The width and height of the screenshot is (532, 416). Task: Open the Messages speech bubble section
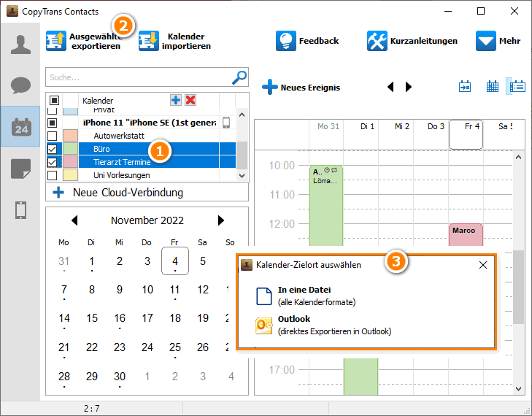click(x=20, y=85)
